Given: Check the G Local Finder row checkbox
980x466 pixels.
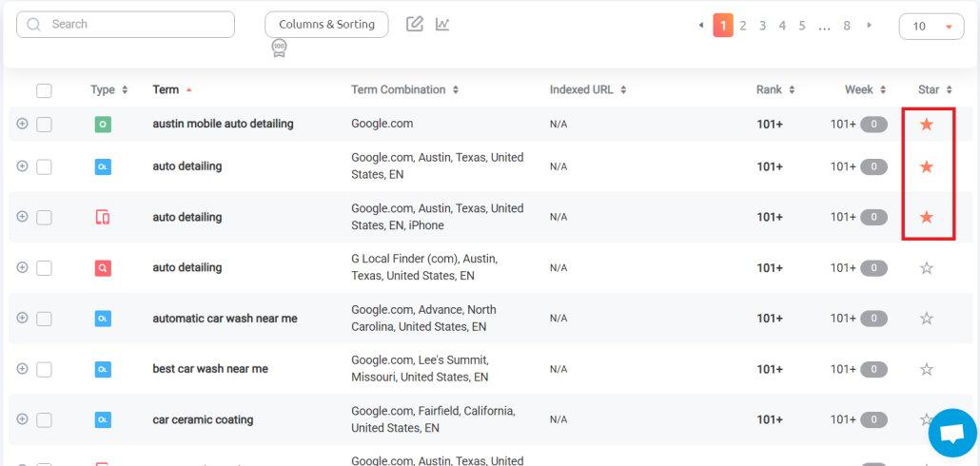Looking at the screenshot, I should click(x=44, y=268).
